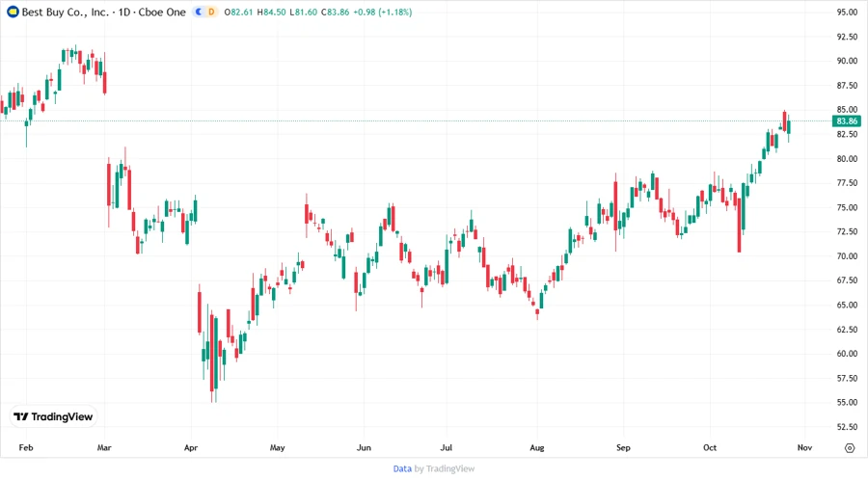Click the open value O82.61
The image size is (868, 480).
click(238, 13)
